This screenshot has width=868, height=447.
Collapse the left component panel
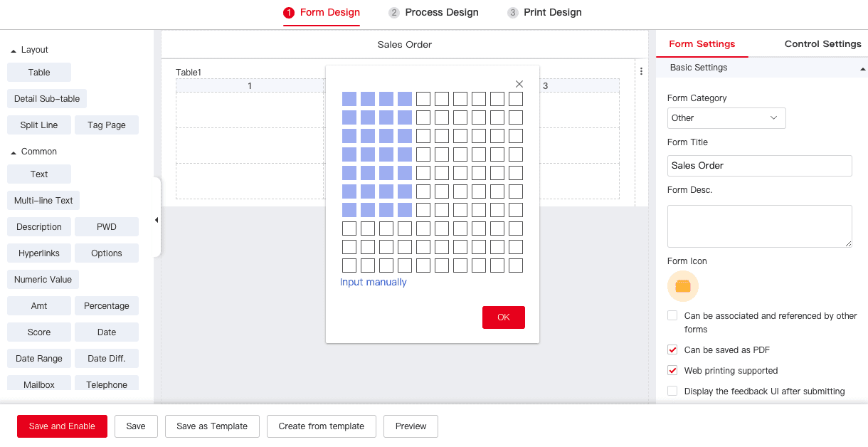tap(157, 220)
